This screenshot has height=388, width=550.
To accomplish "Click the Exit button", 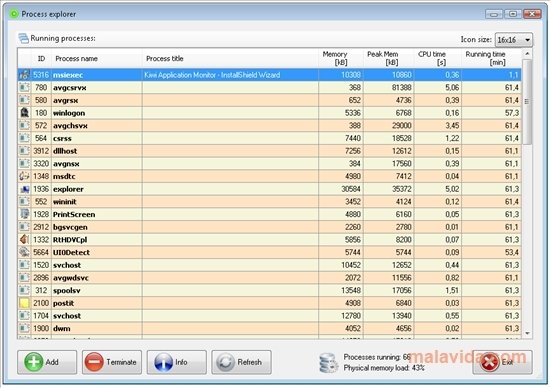I will pos(502,362).
